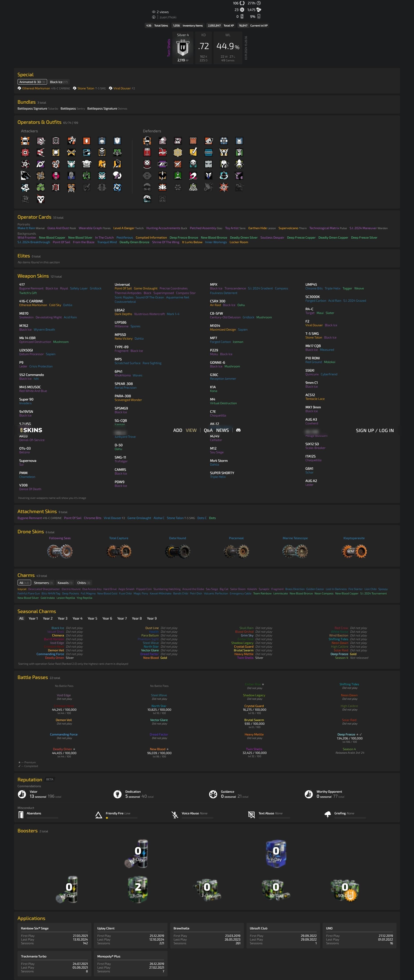Click the Voice Abuse muted-mic icon
The image size is (414, 980).
(175, 815)
